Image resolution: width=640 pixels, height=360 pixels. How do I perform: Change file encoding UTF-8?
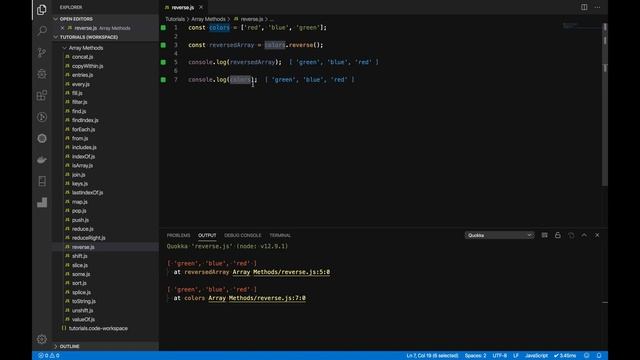[x=500, y=356]
